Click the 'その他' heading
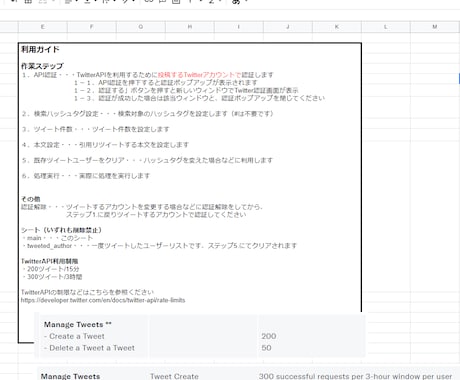This screenshot has width=460, height=380. click(31, 199)
